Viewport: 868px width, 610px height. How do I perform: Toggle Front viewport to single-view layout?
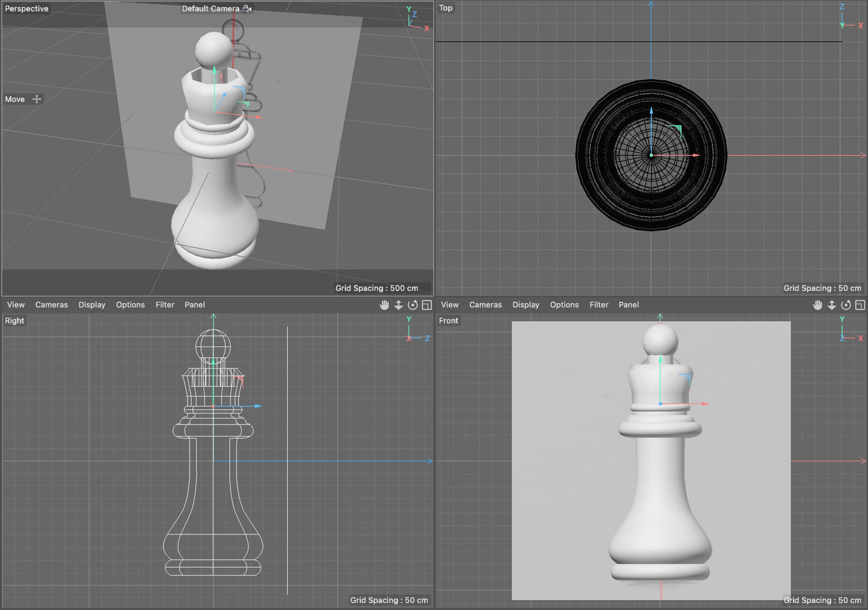coord(860,304)
